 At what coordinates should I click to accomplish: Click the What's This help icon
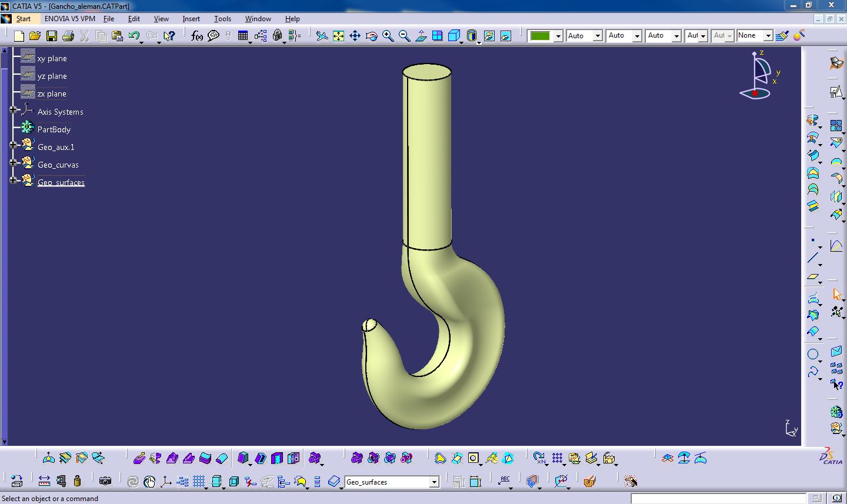tap(169, 36)
